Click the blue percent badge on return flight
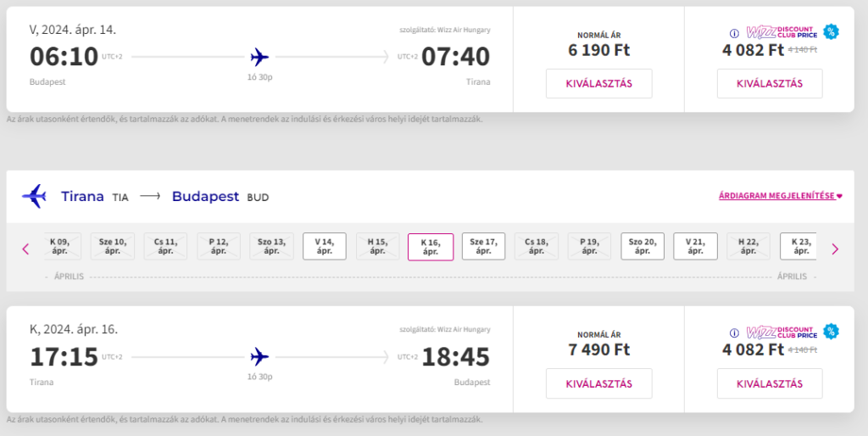The width and height of the screenshot is (868, 436). coord(832,332)
